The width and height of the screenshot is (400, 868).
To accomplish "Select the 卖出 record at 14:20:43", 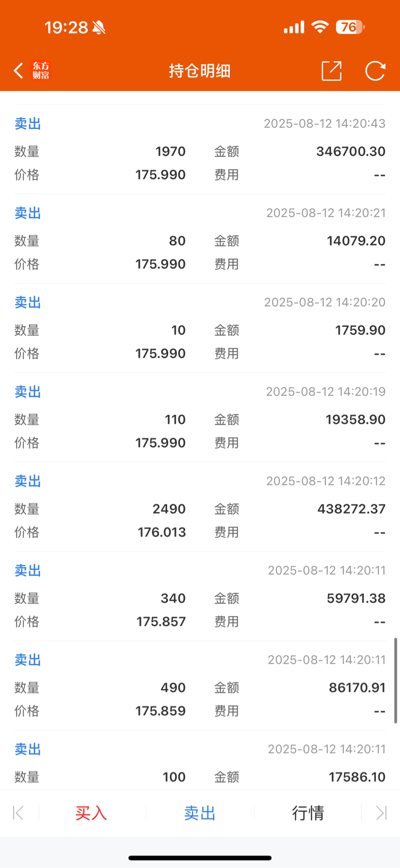I will point(200,150).
